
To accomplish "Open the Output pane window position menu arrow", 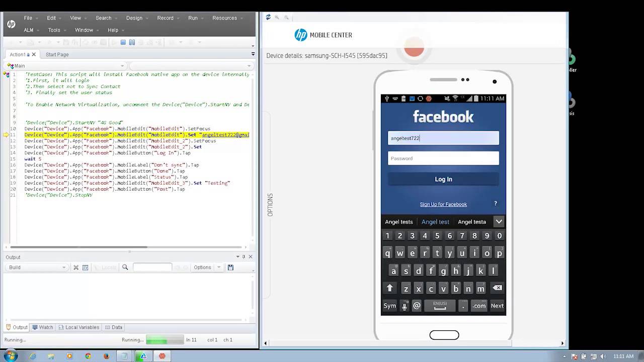I will coord(238,257).
